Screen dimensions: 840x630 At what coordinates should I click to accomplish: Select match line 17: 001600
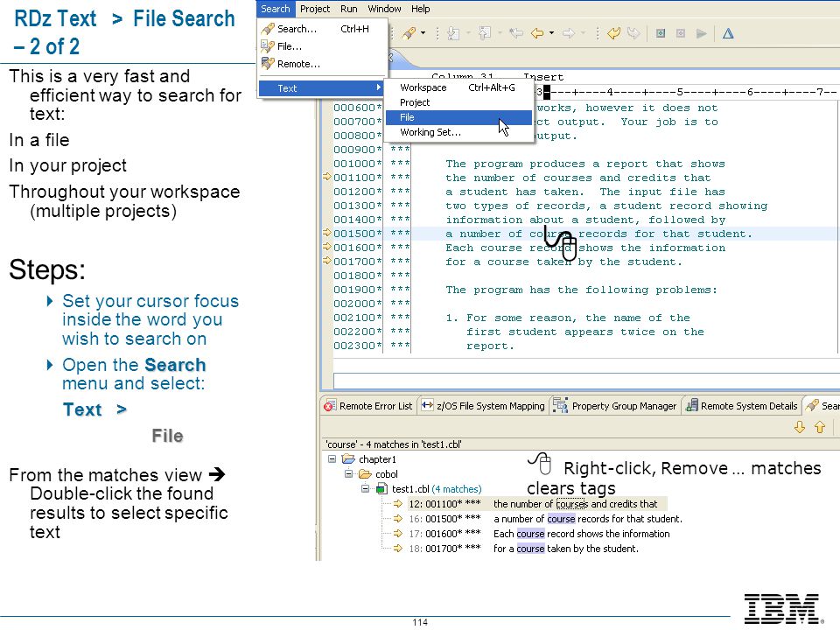coord(531,534)
